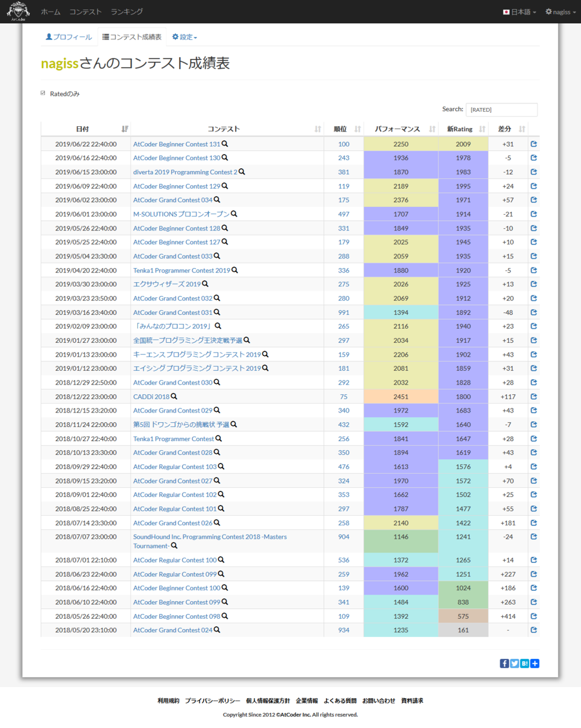Open the nagiss account dropdown
This screenshot has height=728, width=581.
pyautogui.click(x=561, y=12)
